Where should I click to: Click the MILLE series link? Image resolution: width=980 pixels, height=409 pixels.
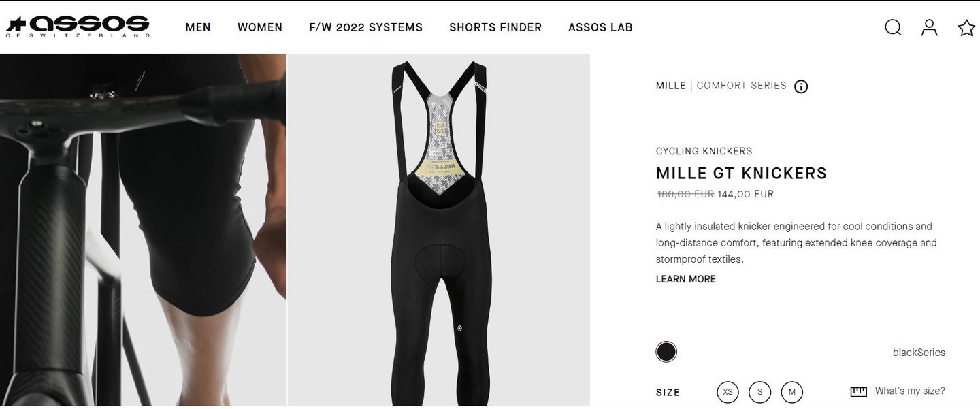670,86
